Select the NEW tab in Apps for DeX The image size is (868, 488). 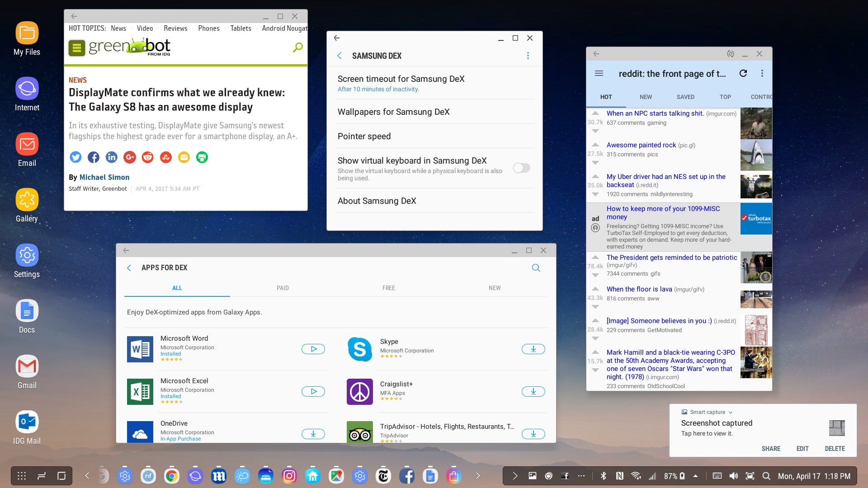495,288
